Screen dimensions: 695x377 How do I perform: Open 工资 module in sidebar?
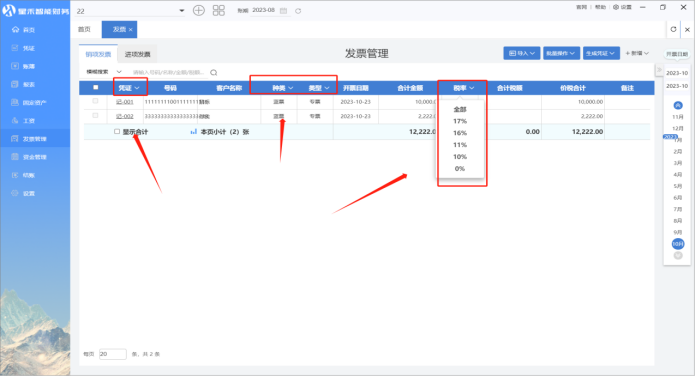pyautogui.click(x=29, y=120)
